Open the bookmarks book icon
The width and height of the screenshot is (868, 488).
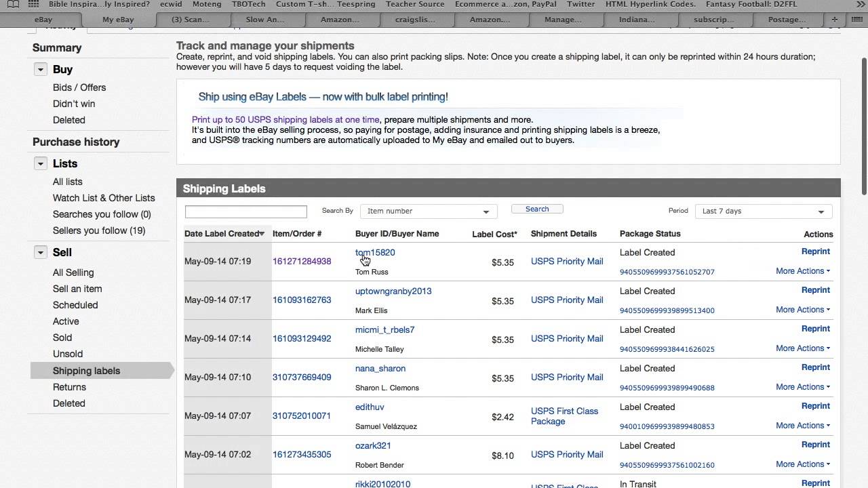tap(13, 4)
